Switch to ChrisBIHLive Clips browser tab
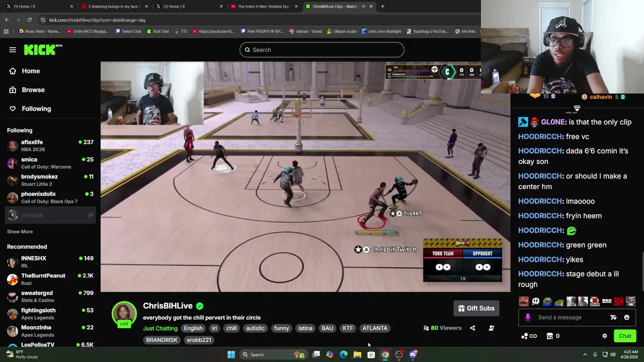The image size is (644, 362). coord(339,7)
